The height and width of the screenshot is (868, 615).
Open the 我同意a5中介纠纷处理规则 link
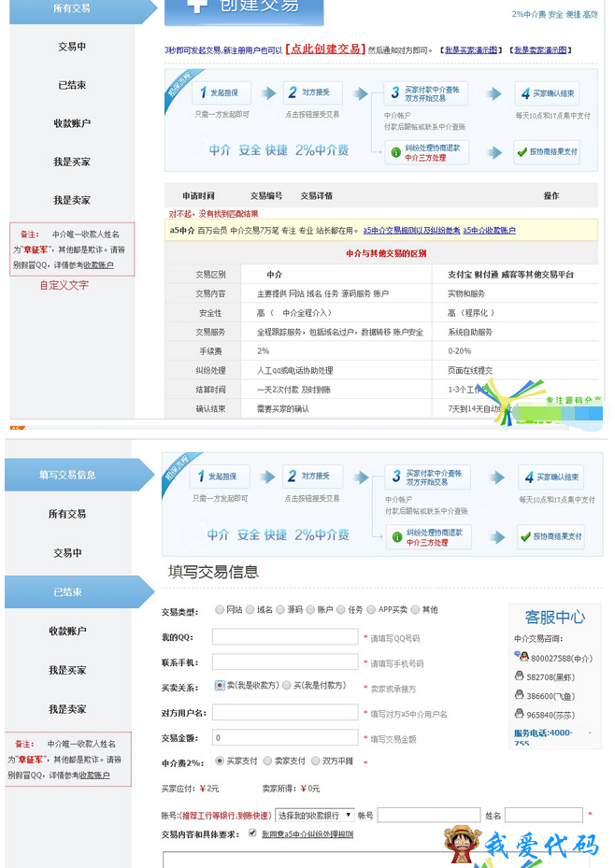pos(307,833)
